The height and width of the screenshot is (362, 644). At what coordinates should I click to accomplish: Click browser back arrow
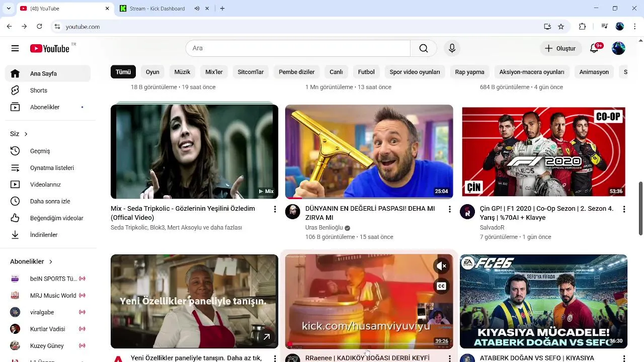pyautogui.click(x=9, y=27)
